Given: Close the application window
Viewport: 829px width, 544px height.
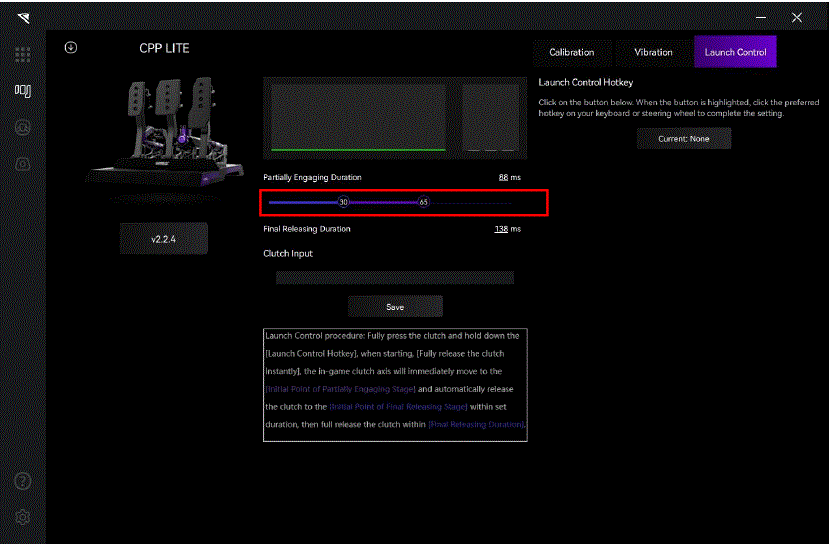Looking at the screenshot, I should pos(797,17).
